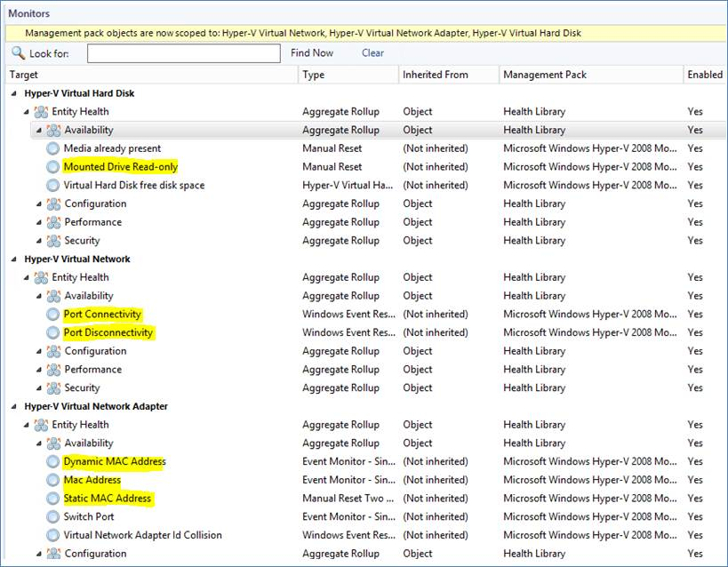The image size is (728, 567).
Task: Click the Media already present monitor icon
Action: pos(53,148)
